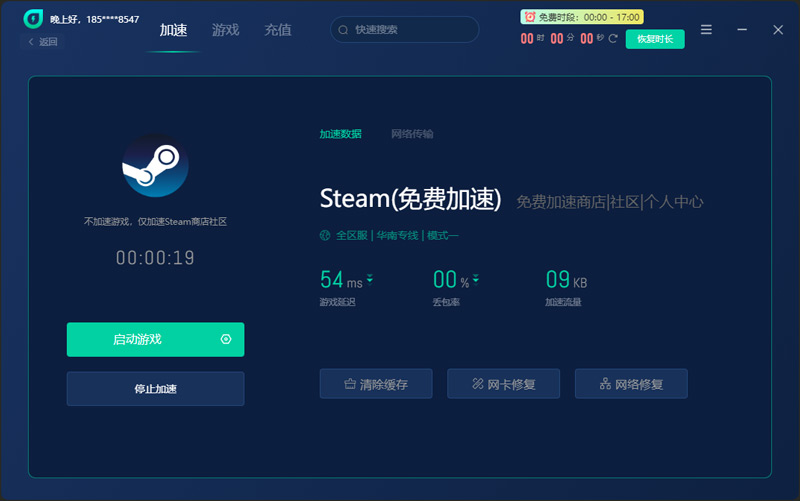Focus the 快速搜索 search field
The height and width of the screenshot is (501, 800).
(x=405, y=30)
